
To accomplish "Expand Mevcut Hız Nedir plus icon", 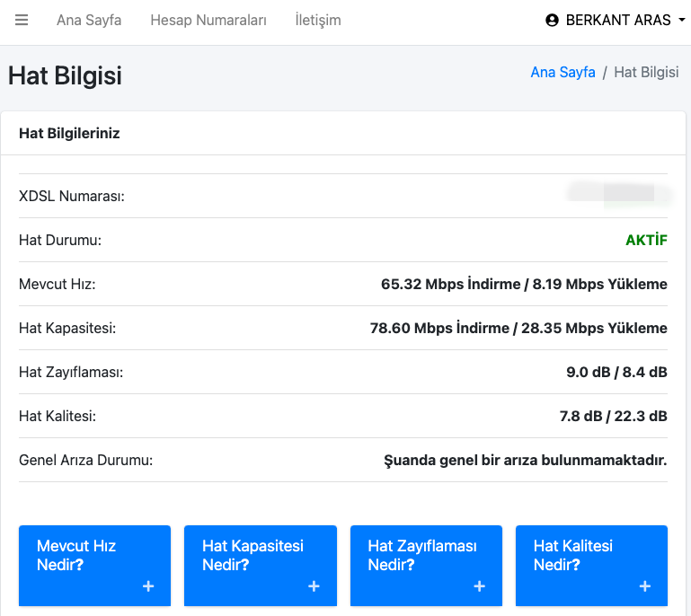I will pyautogui.click(x=148, y=586).
